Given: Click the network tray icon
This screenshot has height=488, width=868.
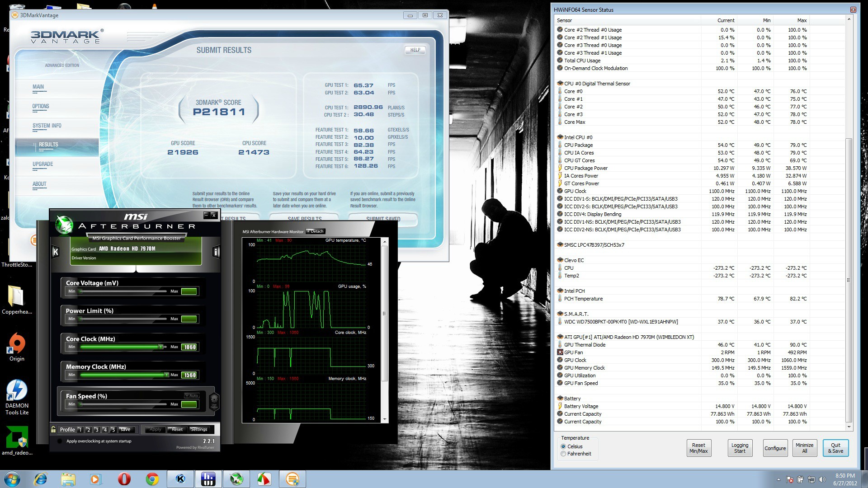Looking at the screenshot, I should click(811, 479).
